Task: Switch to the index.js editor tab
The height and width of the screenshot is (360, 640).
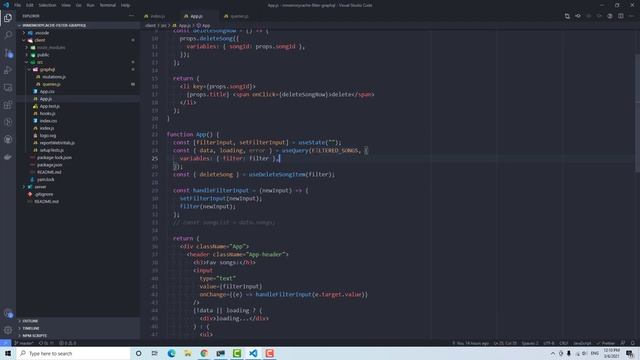Action: click(x=155, y=16)
